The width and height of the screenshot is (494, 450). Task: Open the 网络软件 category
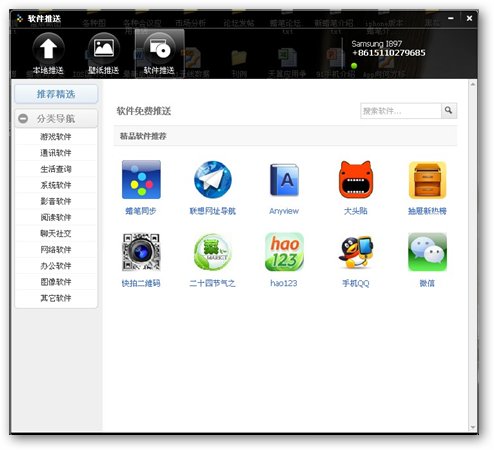coord(56,250)
